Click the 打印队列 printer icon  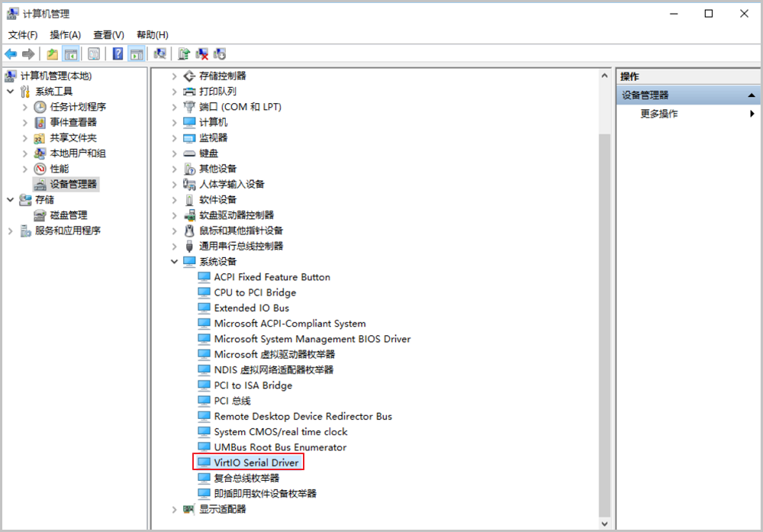point(189,92)
